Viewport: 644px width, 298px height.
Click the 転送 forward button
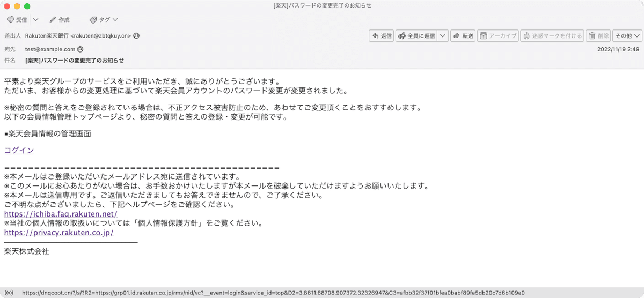coord(463,36)
